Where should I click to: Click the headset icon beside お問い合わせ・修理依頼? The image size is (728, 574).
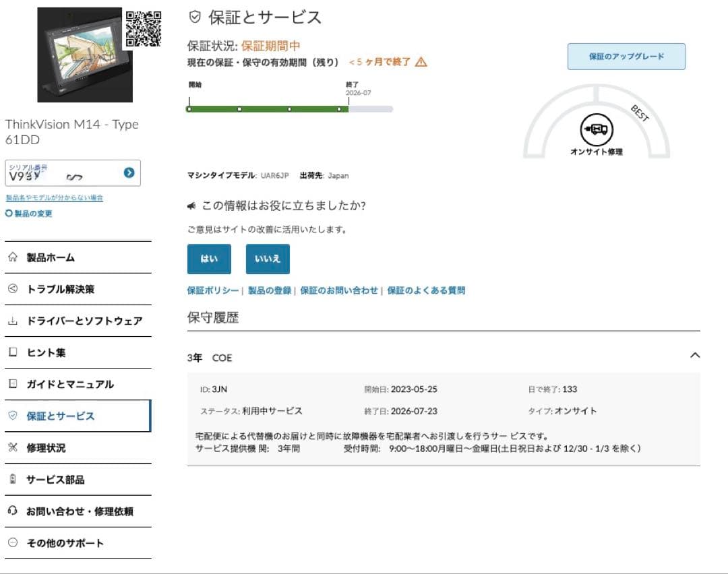click(13, 511)
